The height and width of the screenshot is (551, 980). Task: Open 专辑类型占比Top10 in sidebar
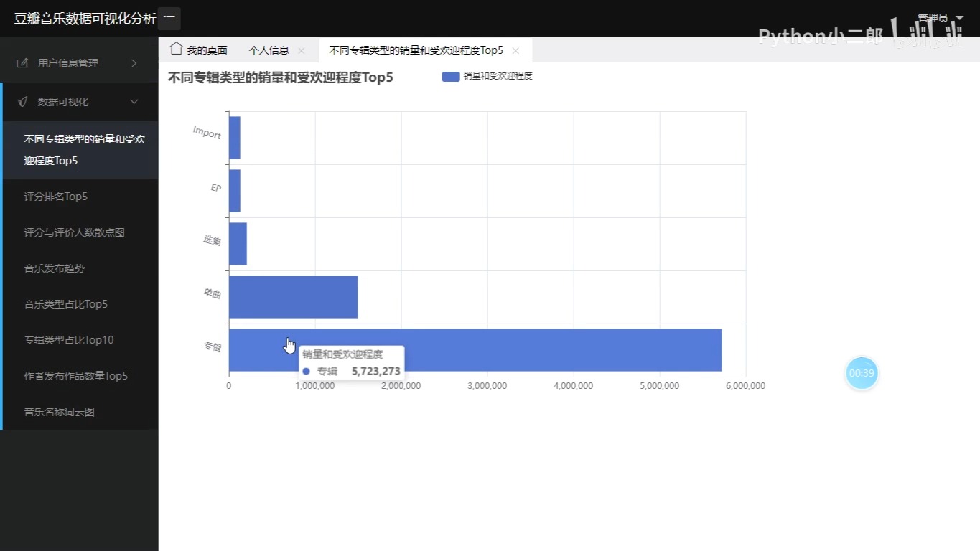tap(79, 340)
